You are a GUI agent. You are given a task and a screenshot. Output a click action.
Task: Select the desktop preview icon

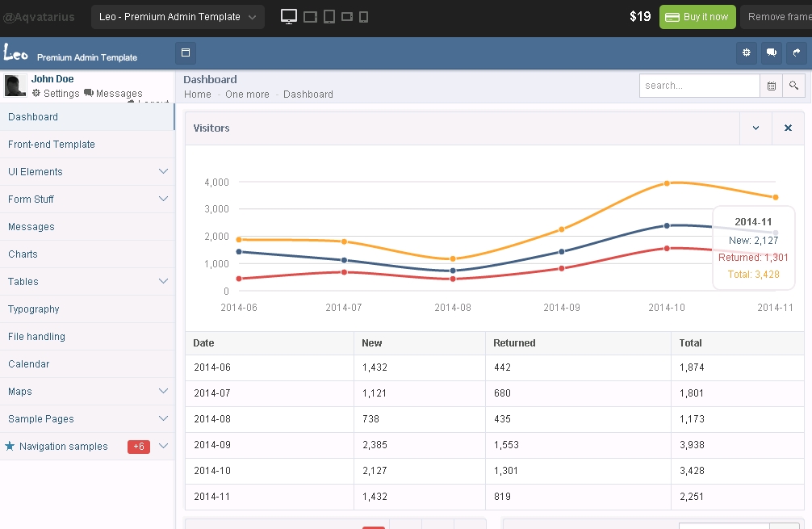point(289,16)
